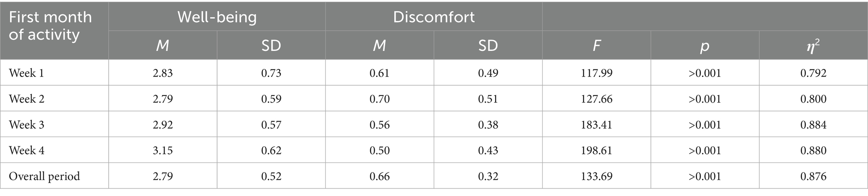
Task: Click the Overall period row label
Action: click(44, 176)
